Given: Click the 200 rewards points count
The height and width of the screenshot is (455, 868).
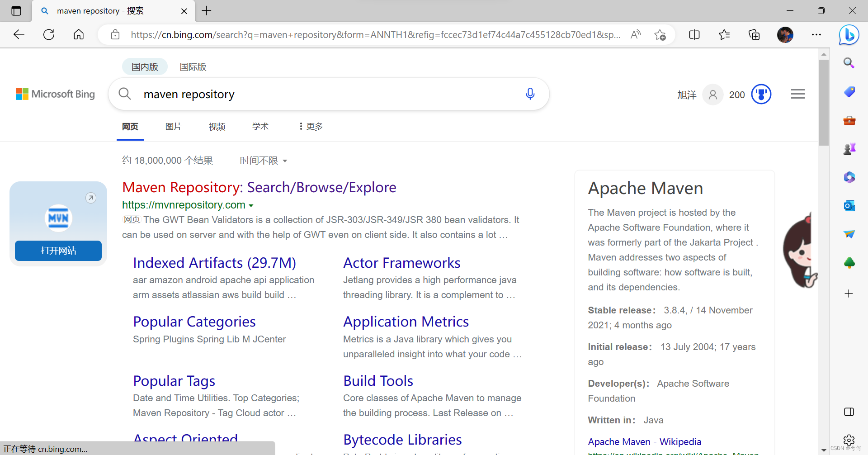Looking at the screenshot, I should 737,95.
